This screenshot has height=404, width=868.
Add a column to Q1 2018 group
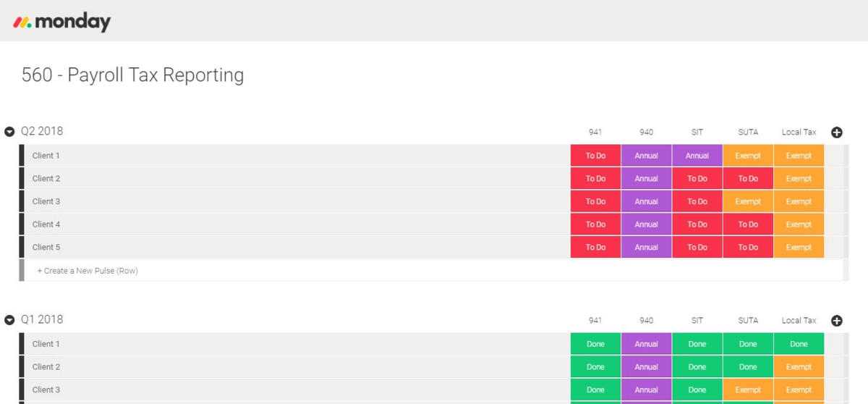(x=837, y=321)
